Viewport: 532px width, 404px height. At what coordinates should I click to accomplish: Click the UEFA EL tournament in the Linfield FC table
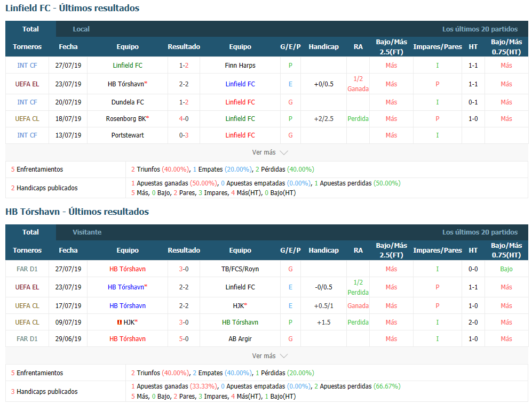click(x=27, y=84)
